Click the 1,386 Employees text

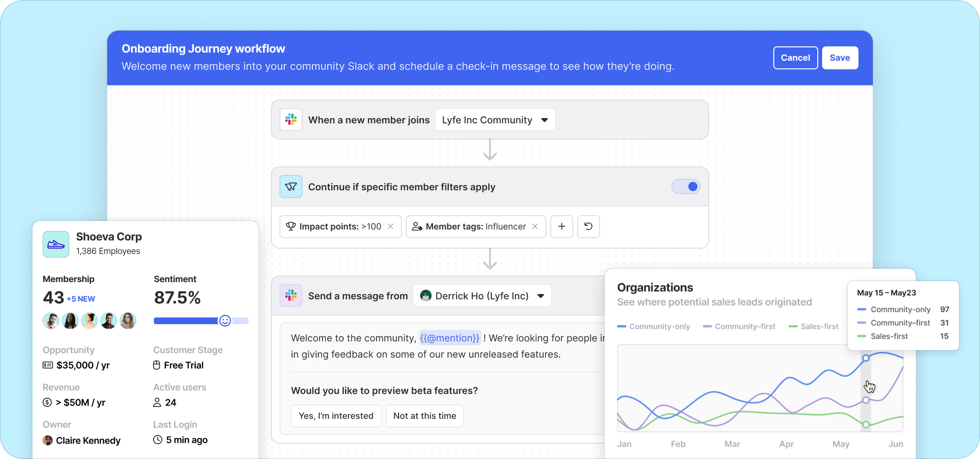[108, 251]
